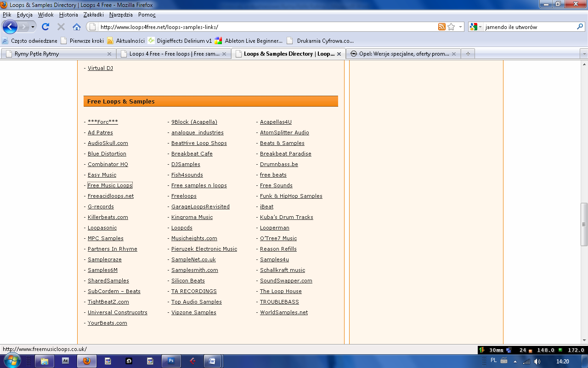Click the volume speaker tray icon
Viewport: 588px width, 368px height.
(537, 362)
